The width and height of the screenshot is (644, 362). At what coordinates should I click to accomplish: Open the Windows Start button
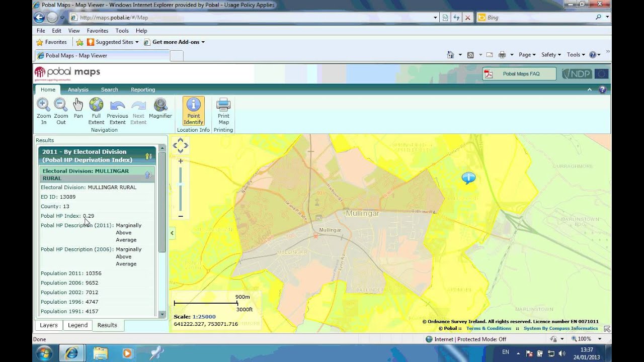(44, 353)
